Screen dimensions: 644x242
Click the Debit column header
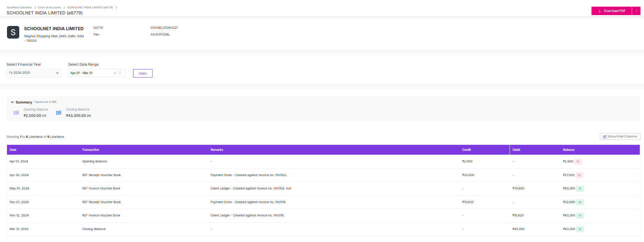pyautogui.click(x=516, y=150)
